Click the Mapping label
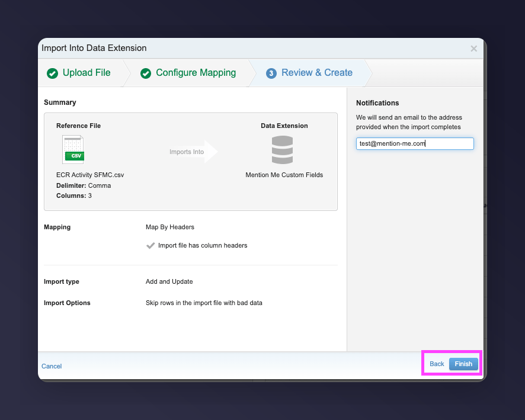Screen dimensions: 525x420 click(57, 227)
